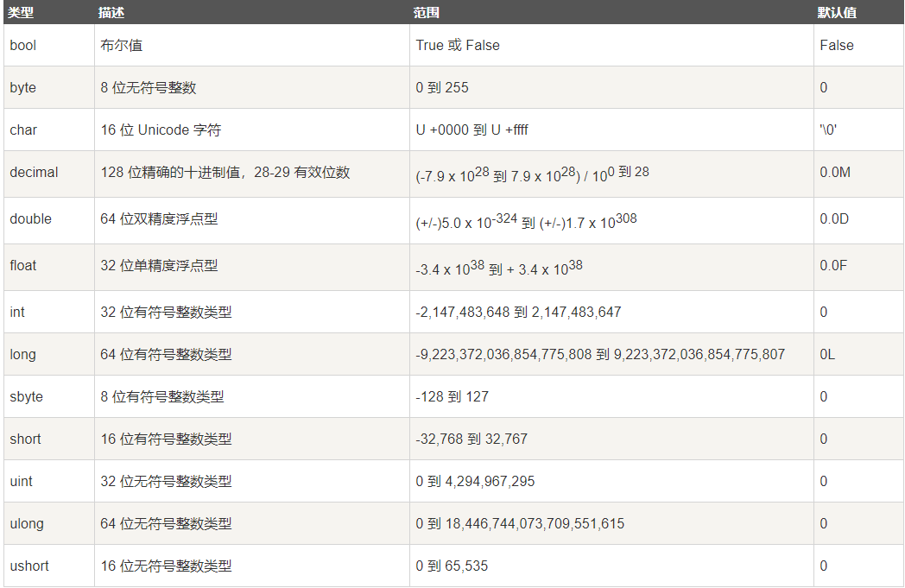The image size is (905, 588).
Task: Click the 范围 column header
Action: pos(426,13)
